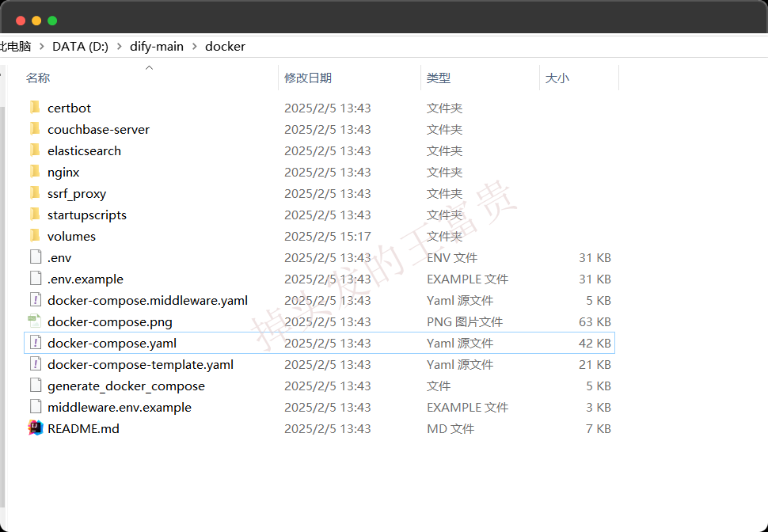
Task: Select the ssrf_proxy folder name
Action: pos(77,194)
